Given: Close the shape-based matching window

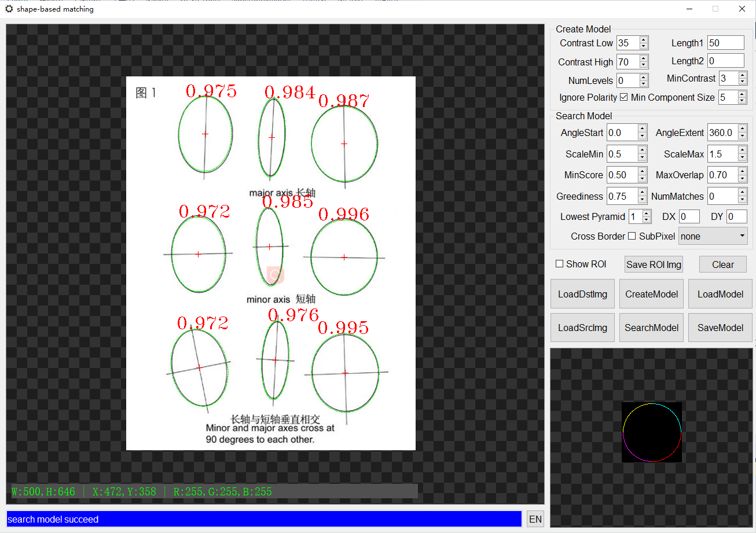Looking at the screenshot, I should [x=742, y=9].
